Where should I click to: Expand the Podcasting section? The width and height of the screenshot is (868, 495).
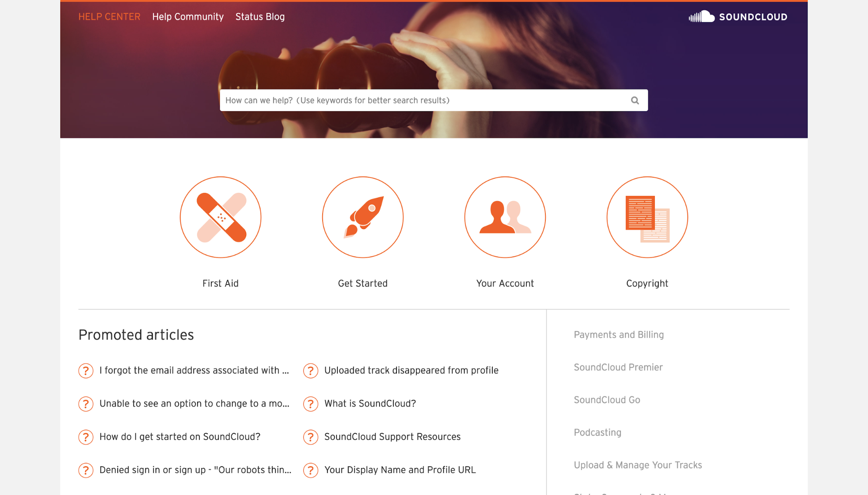(597, 432)
